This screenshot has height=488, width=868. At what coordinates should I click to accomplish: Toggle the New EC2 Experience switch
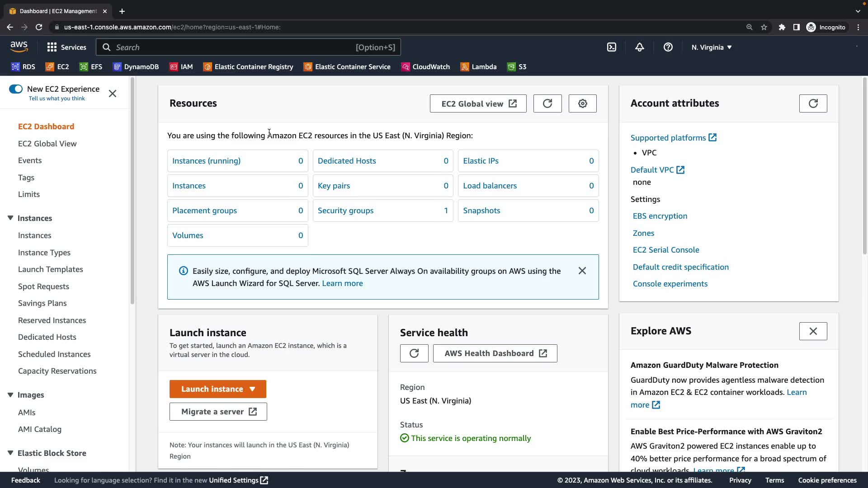(16, 89)
